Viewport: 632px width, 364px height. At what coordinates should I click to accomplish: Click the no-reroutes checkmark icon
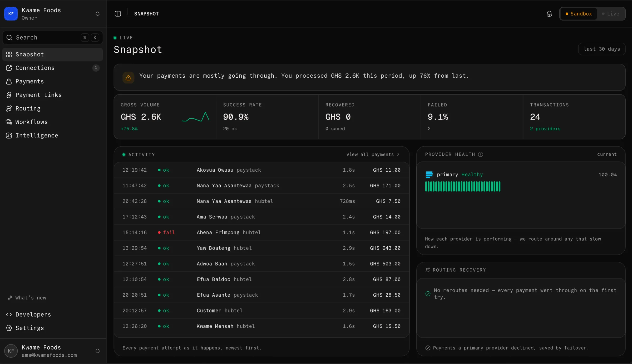(x=428, y=294)
